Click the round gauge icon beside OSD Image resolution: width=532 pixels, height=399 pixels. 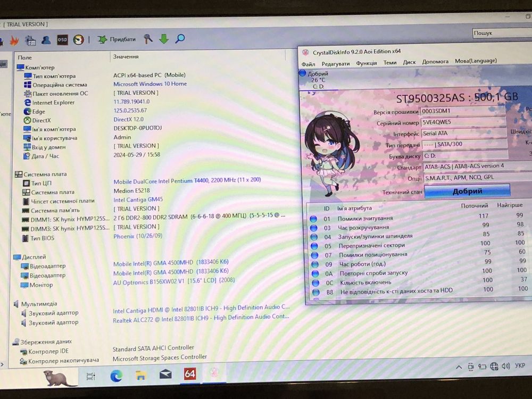tap(78, 40)
